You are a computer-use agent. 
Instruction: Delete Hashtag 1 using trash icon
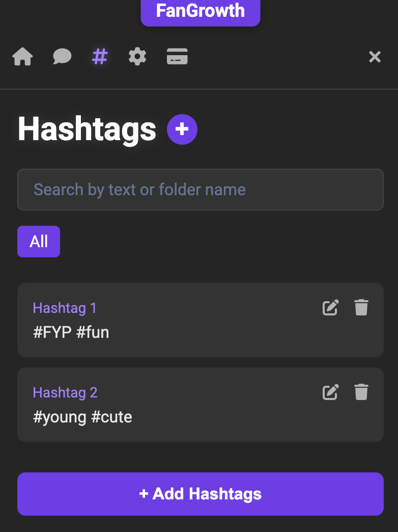click(361, 308)
